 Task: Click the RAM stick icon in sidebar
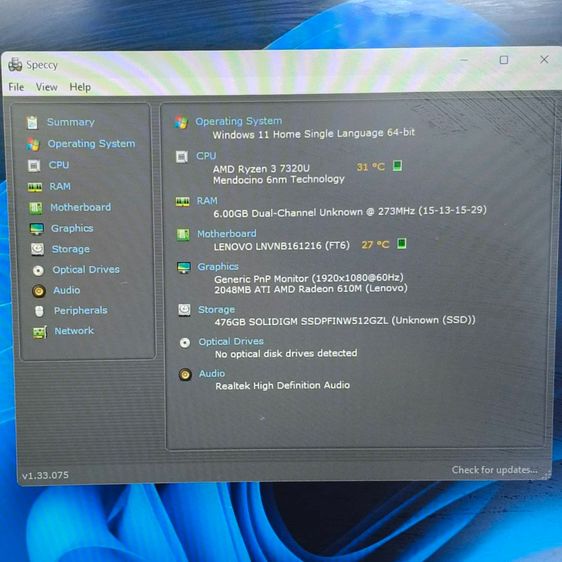click(35, 187)
